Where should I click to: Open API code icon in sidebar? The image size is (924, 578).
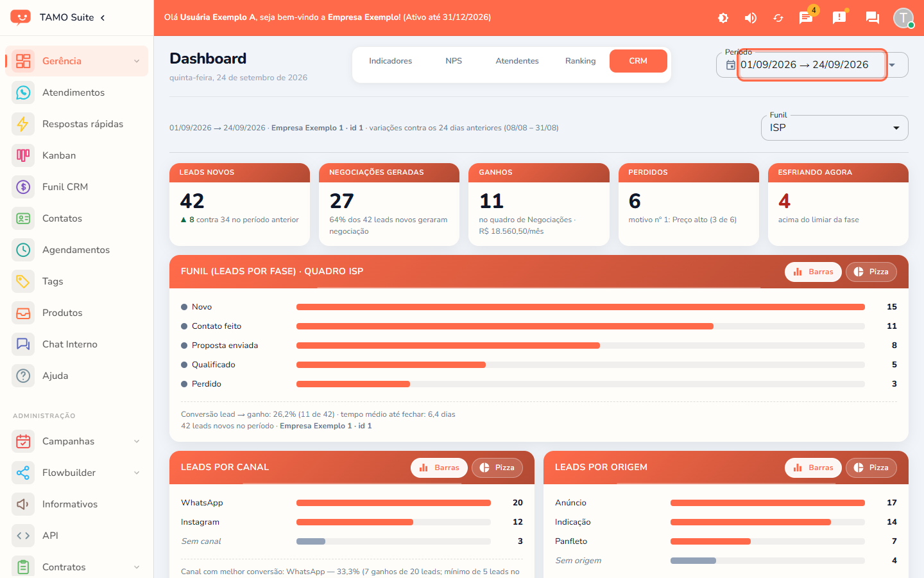coord(23,536)
